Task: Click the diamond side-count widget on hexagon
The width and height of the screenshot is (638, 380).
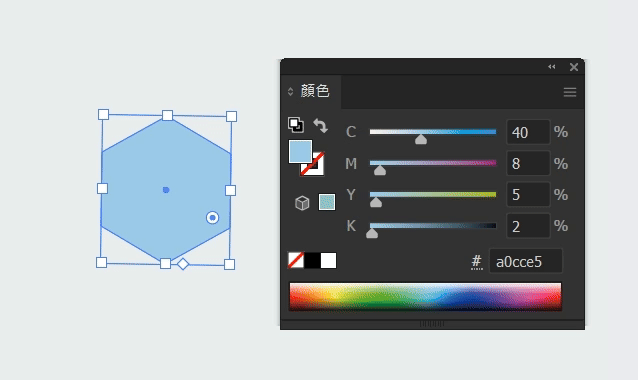Action: 183,264
